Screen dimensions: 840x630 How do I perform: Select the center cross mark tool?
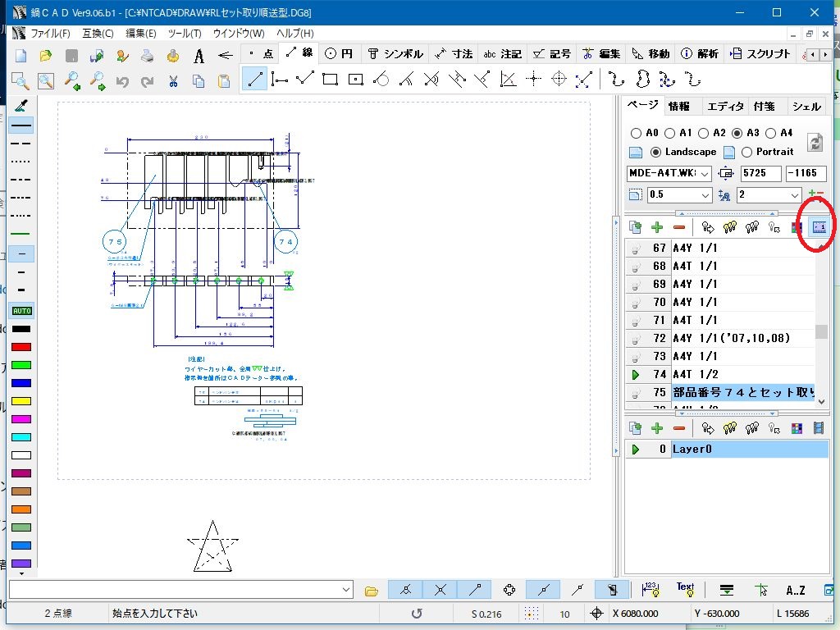[x=533, y=80]
